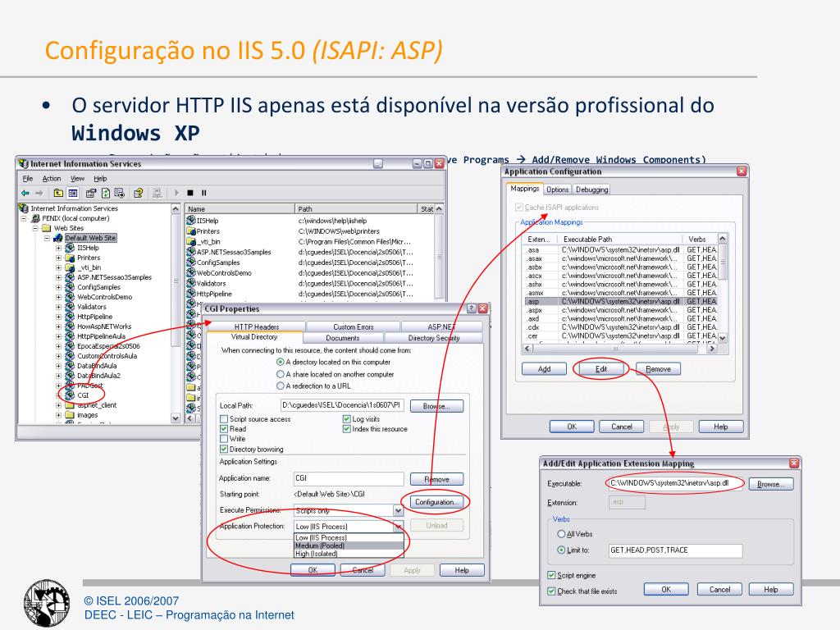Click the Configuration... button in CGI Properties
Viewport: 840px width, 630px height.
click(x=436, y=502)
